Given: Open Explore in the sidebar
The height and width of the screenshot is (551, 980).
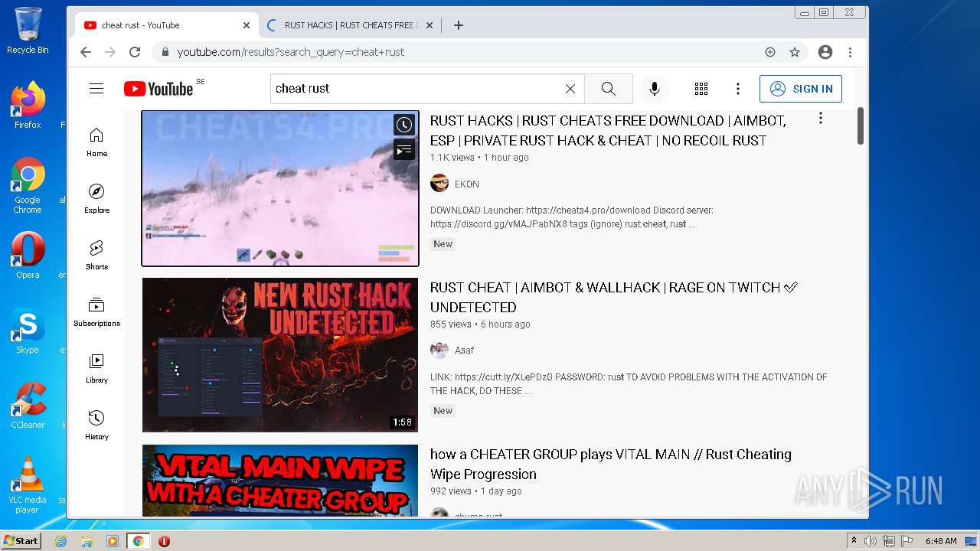Looking at the screenshot, I should (96, 199).
